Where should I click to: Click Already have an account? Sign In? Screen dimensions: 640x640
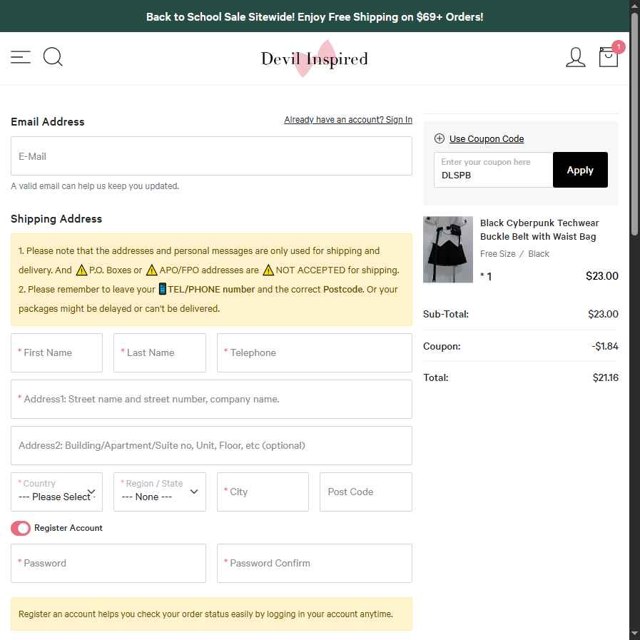point(348,120)
